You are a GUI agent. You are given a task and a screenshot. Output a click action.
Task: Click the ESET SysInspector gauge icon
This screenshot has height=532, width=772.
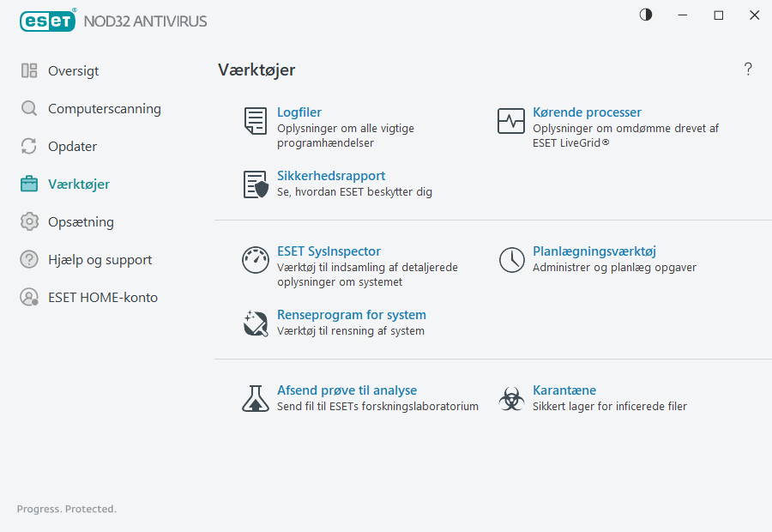click(x=255, y=260)
